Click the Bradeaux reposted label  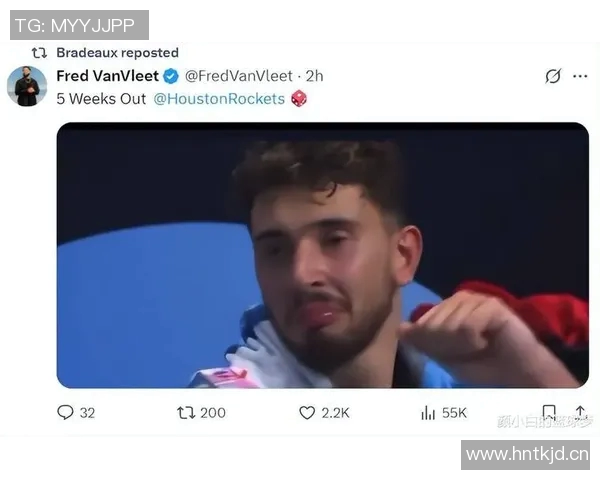[117, 52]
